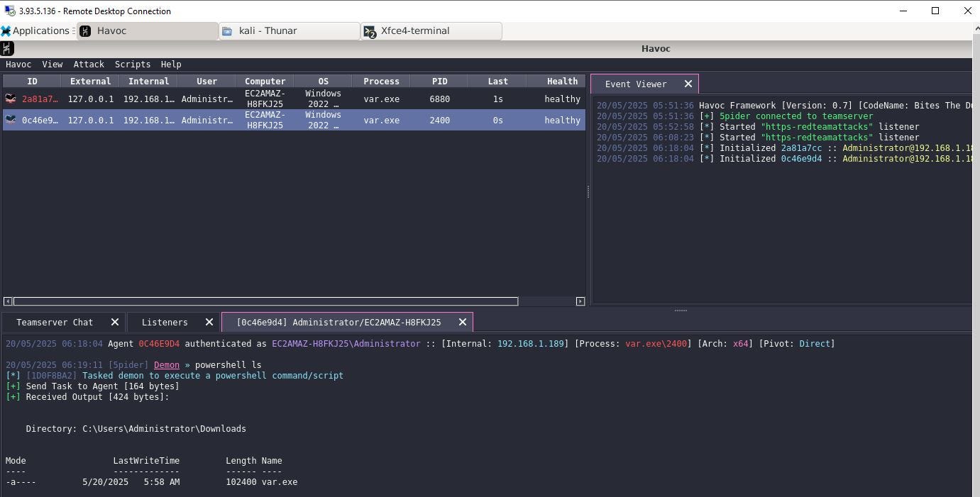Click the Xfce4-terminal taskbar icon
Viewport: 980px width, 497px height.
point(369,31)
